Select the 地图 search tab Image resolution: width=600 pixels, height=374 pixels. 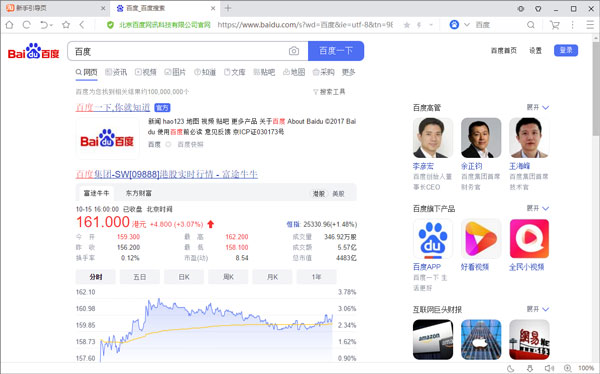(x=294, y=72)
